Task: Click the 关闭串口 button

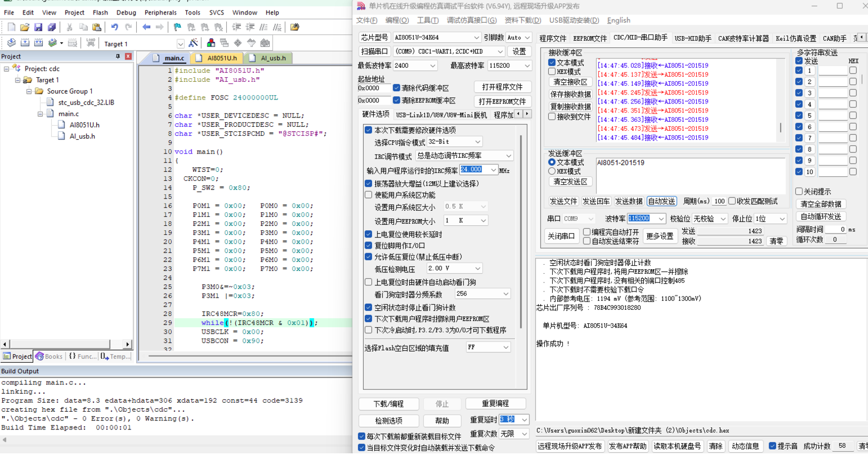Action: (561, 236)
